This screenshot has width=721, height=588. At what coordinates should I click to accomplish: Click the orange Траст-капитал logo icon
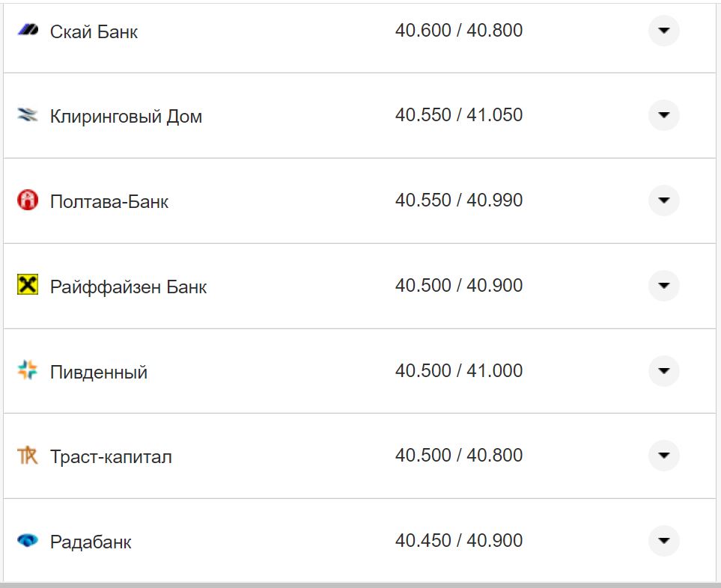(x=26, y=455)
